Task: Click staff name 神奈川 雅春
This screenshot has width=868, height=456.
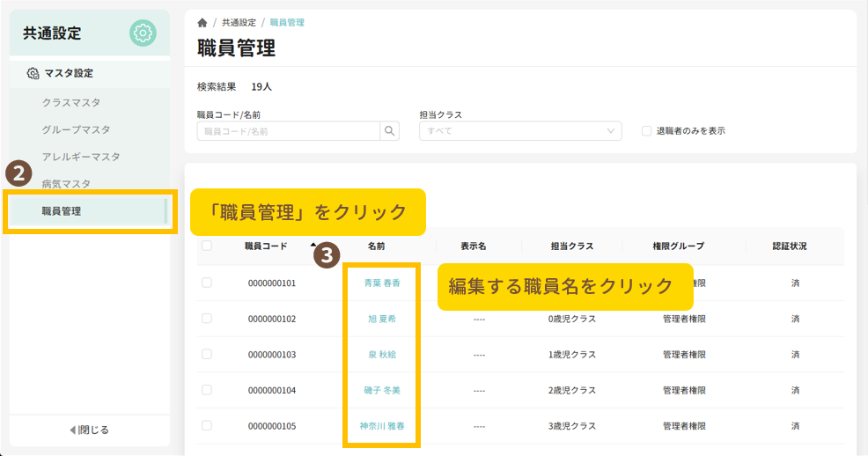Action: (x=382, y=426)
